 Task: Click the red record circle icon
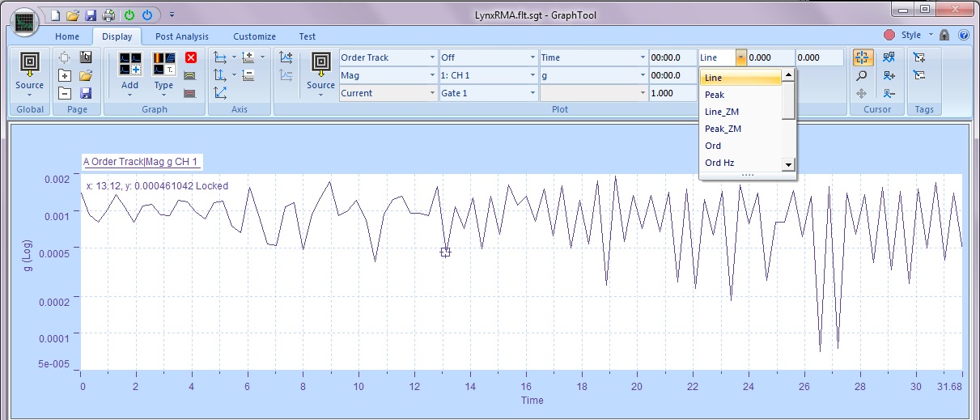click(889, 36)
